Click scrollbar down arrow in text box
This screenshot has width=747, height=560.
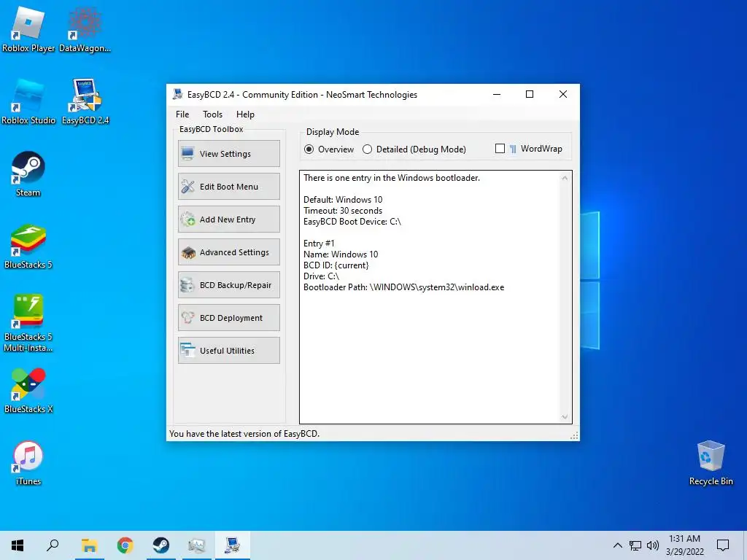565,416
